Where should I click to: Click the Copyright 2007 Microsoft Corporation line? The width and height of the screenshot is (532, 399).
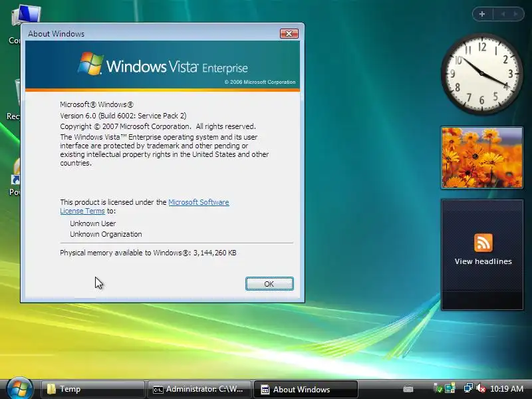click(x=158, y=126)
